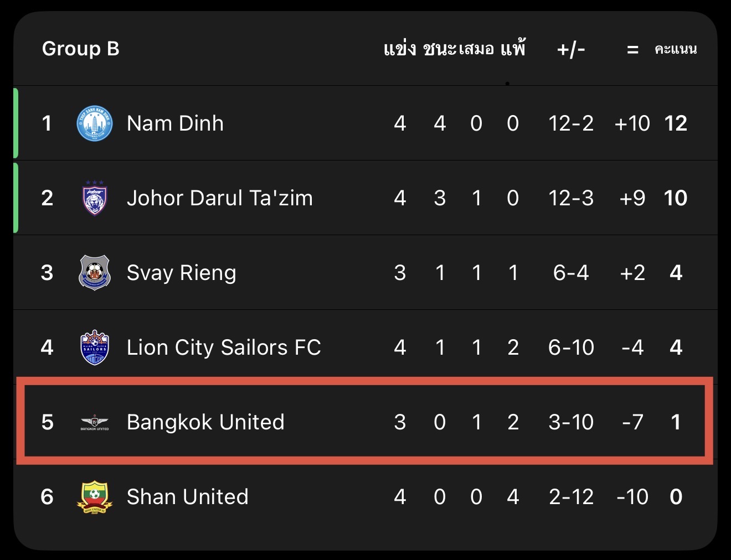Click the +/- goals column header
The image size is (731, 560).
pos(571,49)
